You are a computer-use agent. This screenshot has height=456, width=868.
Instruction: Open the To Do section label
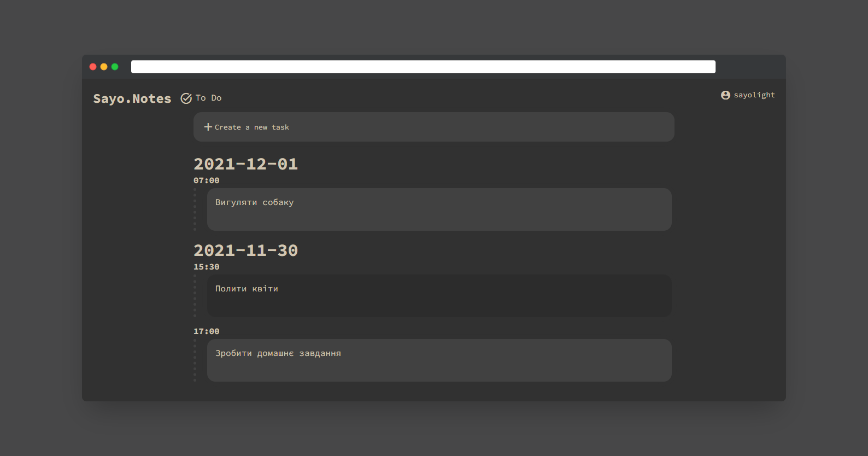click(x=209, y=98)
